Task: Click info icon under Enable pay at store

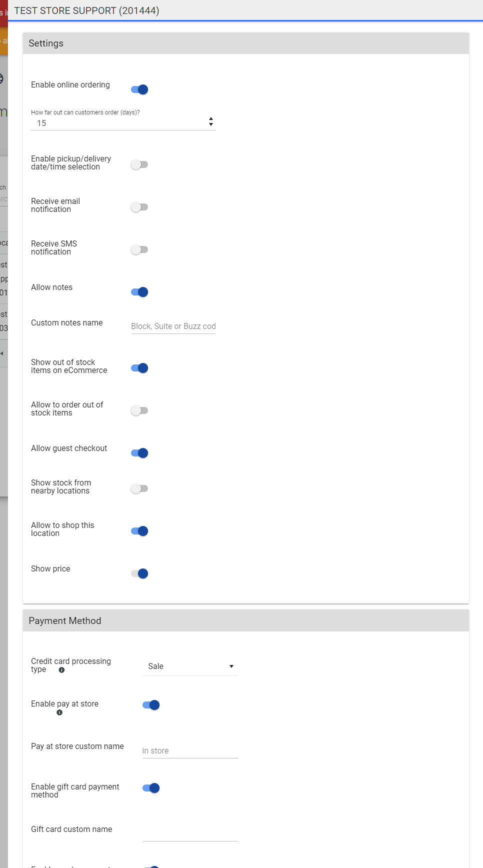Action: click(59, 712)
